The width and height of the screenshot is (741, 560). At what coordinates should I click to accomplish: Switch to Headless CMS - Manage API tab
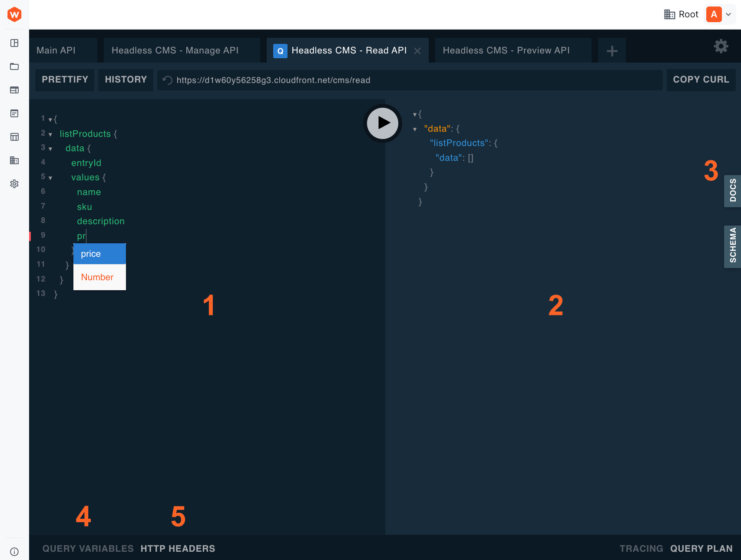click(x=175, y=50)
